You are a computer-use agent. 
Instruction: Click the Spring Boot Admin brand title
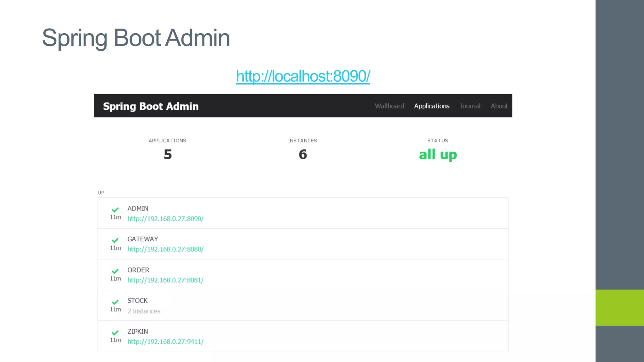[x=151, y=107]
